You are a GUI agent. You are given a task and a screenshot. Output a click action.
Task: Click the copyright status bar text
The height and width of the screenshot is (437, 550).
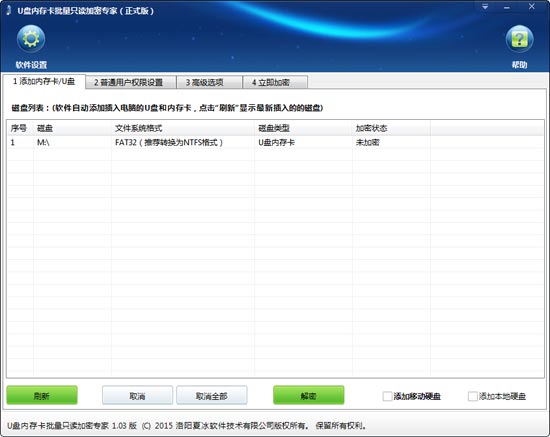coord(187,426)
